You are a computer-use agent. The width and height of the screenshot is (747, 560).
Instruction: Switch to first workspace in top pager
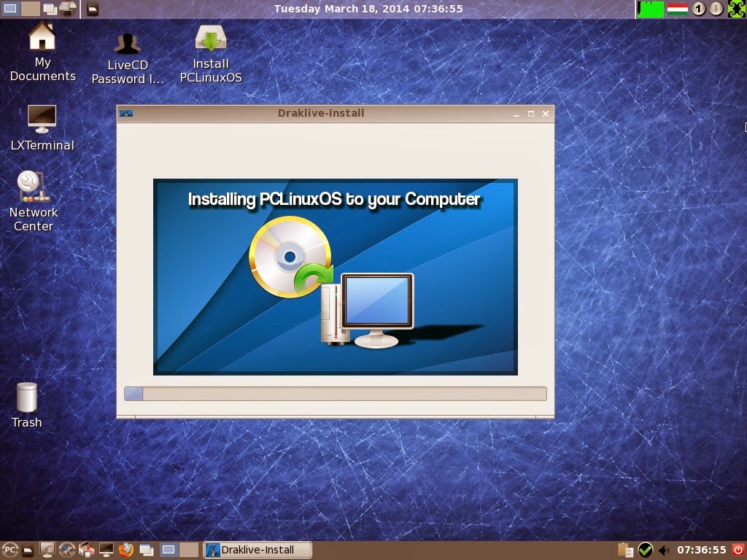tap(10, 9)
